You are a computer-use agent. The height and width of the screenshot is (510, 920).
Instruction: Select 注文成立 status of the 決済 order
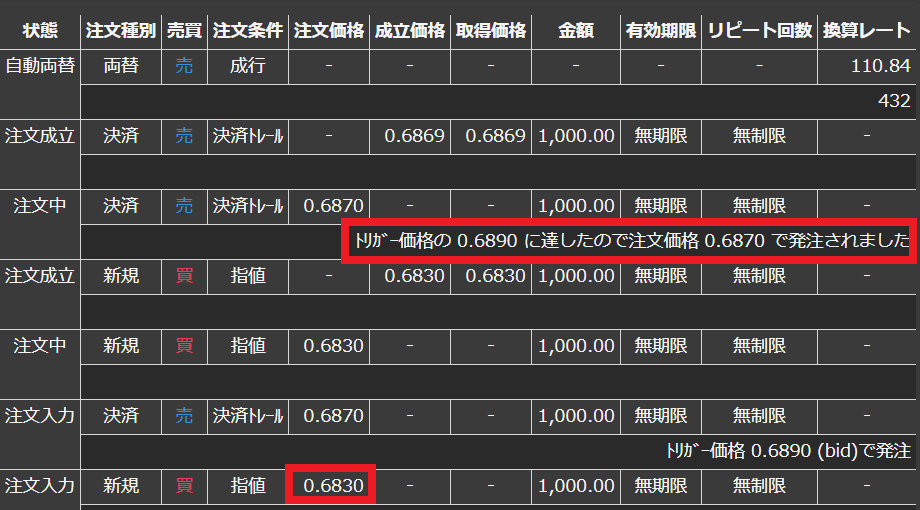click(40, 136)
